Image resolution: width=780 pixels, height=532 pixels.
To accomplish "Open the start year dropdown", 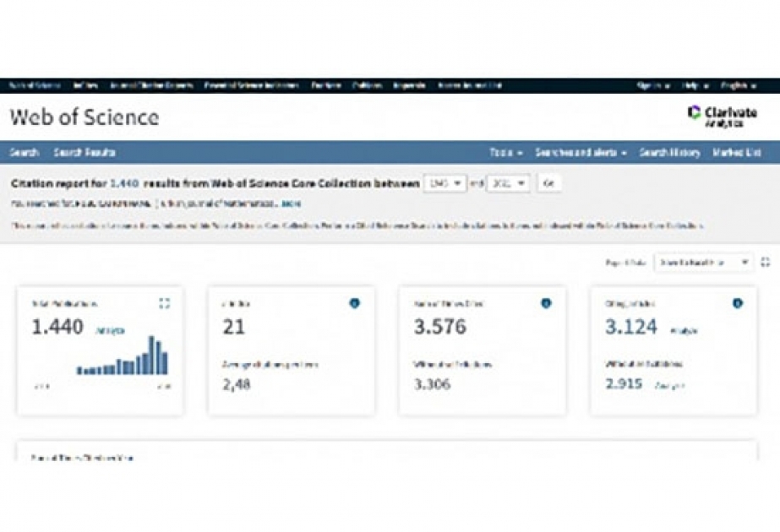I will point(445,183).
